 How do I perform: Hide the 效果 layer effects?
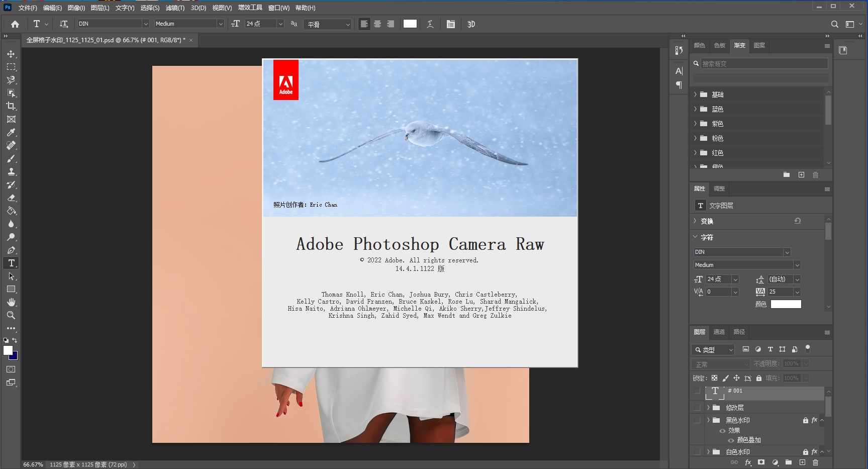click(722, 430)
